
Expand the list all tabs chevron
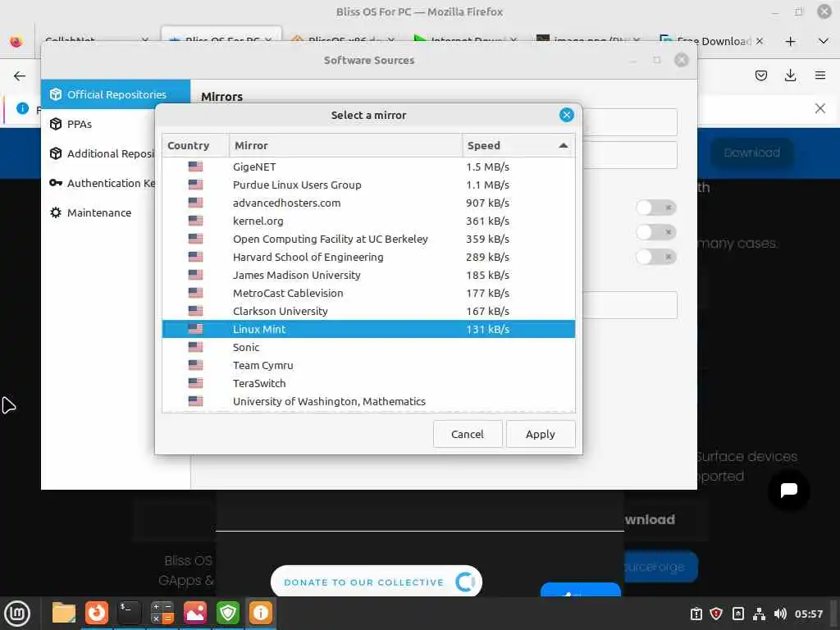click(824, 41)
